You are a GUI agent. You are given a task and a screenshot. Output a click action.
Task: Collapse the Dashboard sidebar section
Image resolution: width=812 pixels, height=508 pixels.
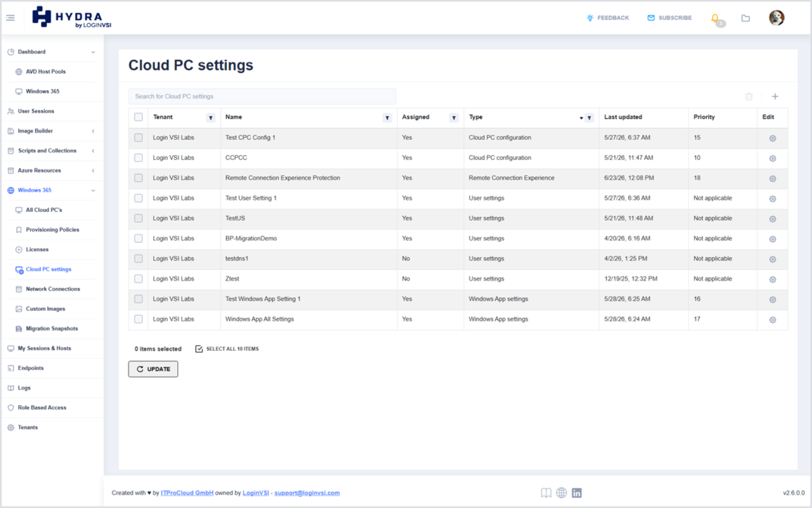(x=93, y=52)
